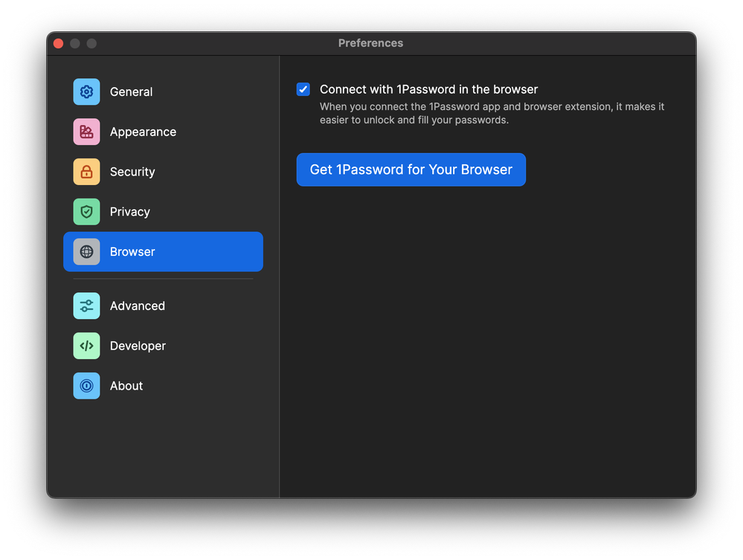Click the Appearance palette icon
Viewport: 743px width, 560px height.
86,132
